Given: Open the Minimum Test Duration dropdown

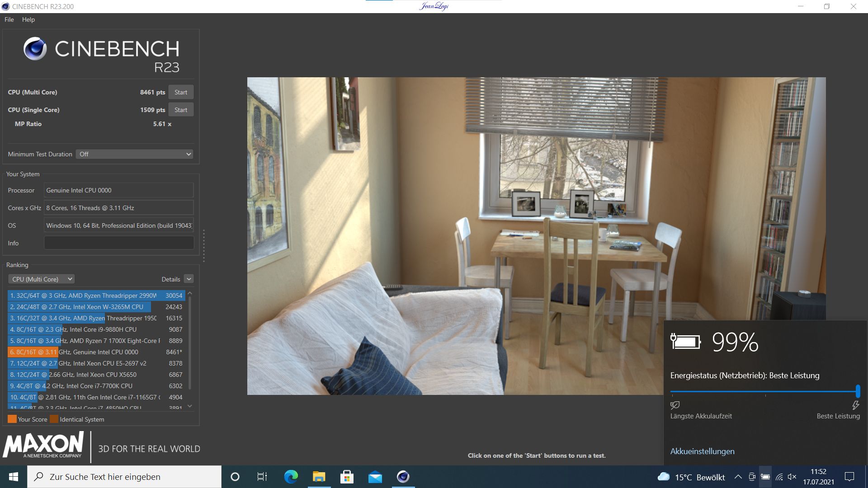Looking at the screenshot, I should 134,154.
